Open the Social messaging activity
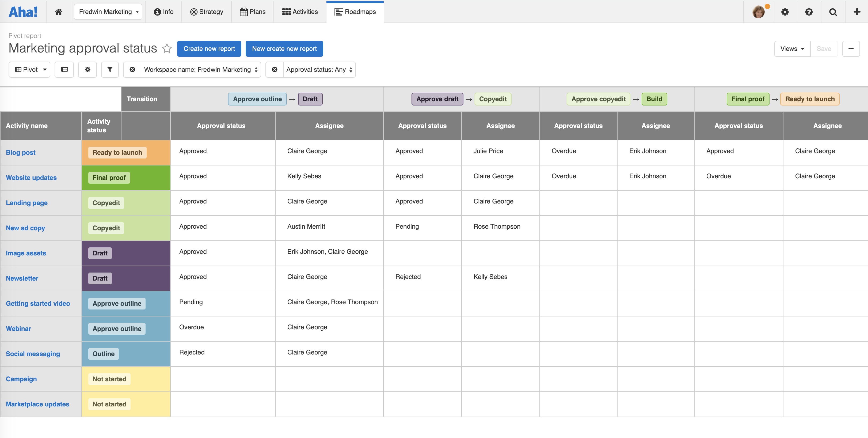 click(33, 354)
